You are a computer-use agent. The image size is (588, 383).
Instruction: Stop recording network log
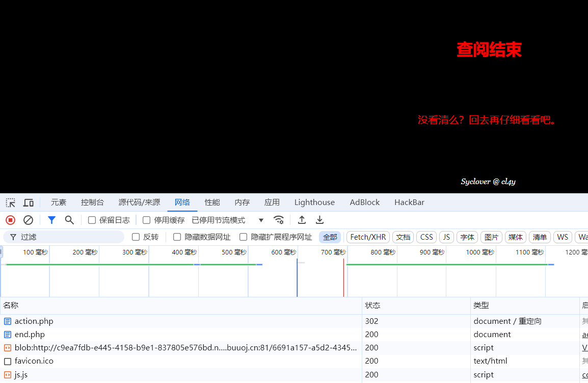(10, 220)
